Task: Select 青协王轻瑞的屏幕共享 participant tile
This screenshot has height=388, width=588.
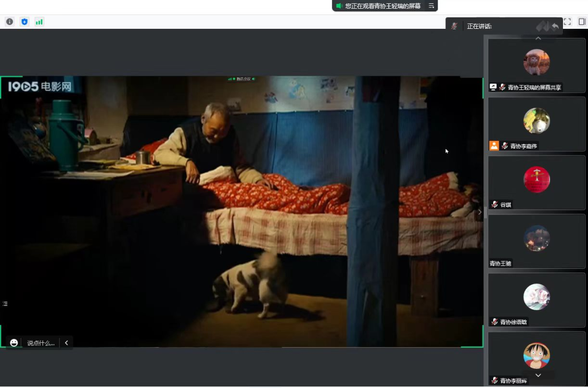Action: coord(536,65)
